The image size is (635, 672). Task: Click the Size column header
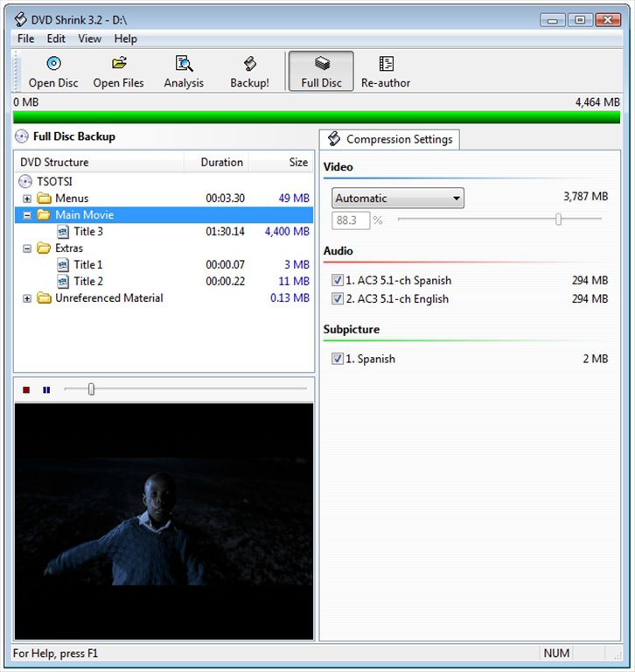pyautogui.click(x=281, y=162)
